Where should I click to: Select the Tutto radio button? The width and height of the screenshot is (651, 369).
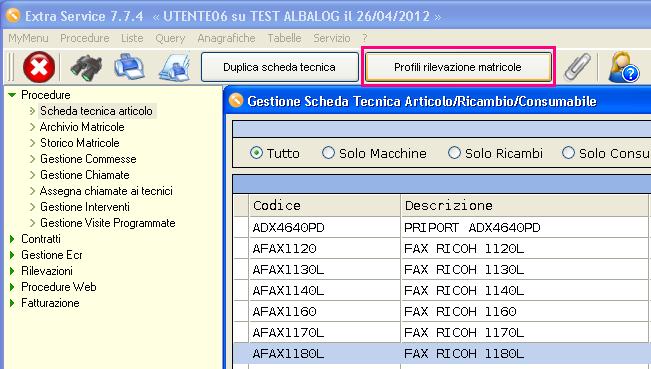[x=256, y=153]
